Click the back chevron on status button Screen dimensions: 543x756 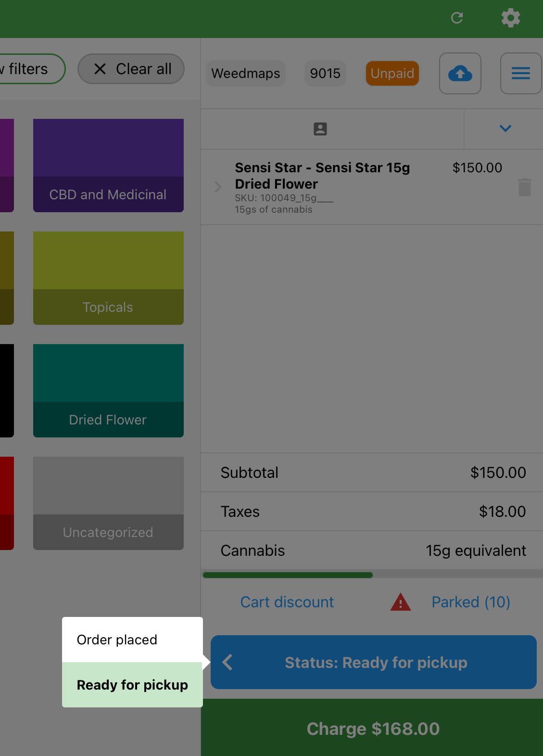(x=228, y=662)
